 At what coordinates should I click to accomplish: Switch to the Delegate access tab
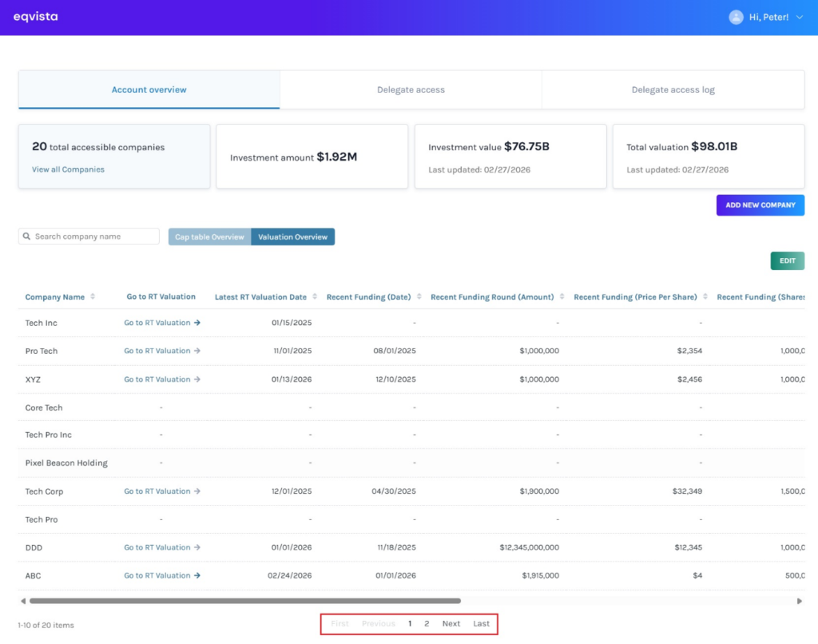click(x=411, y=90)
